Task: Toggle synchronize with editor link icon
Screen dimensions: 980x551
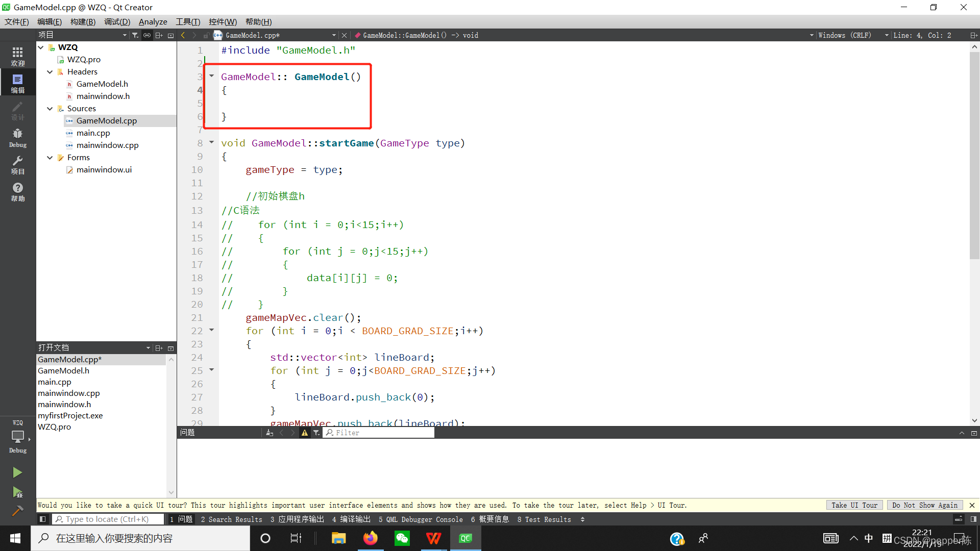Action: click(147, 35)
